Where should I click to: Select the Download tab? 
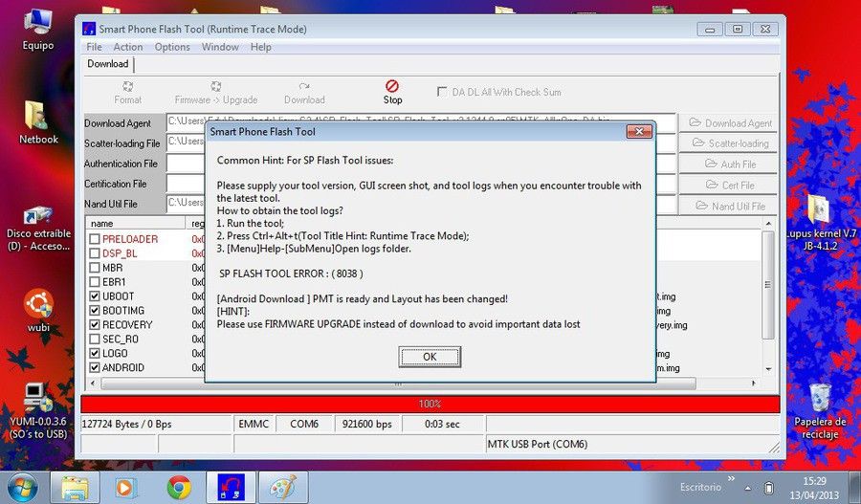click(x=107, y=64)
